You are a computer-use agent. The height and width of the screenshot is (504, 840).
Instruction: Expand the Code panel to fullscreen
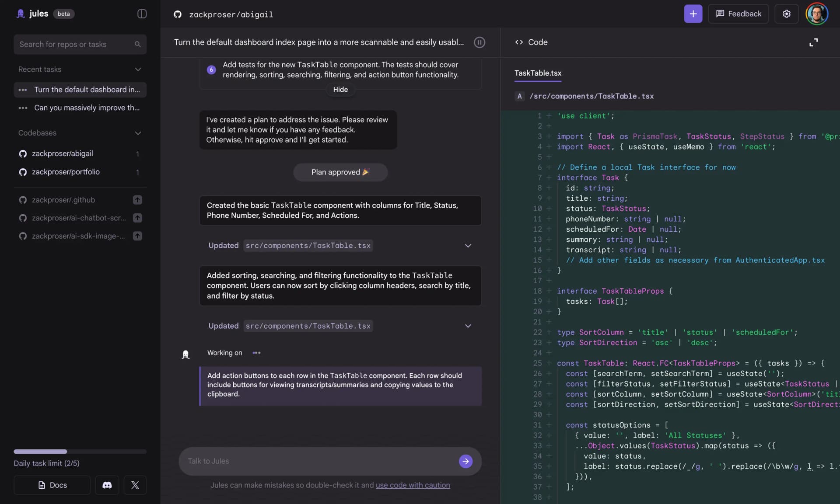tap(814, 42)
